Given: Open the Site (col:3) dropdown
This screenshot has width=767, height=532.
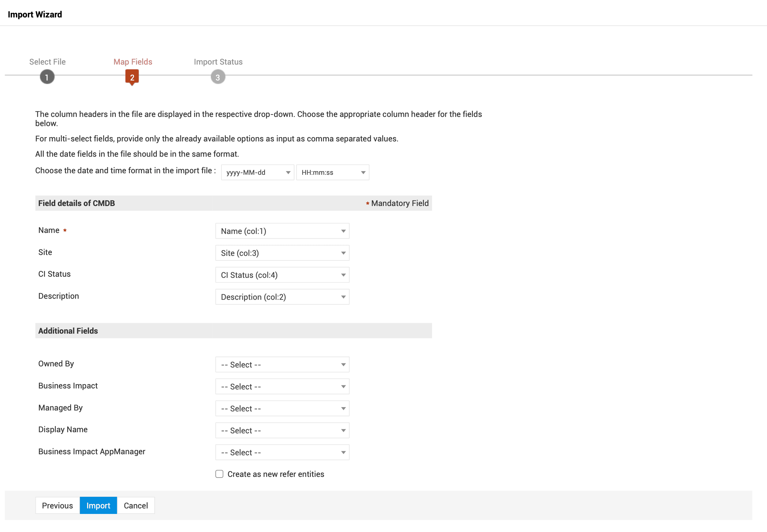Looking at the screenshot, I should 282,253.
